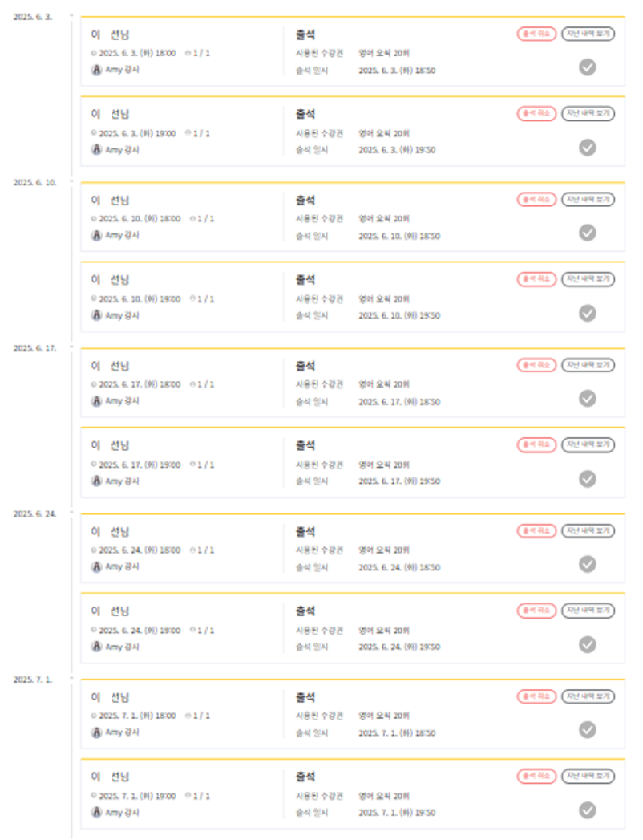The image size is (643, 840).
Task: Open 지난 내역 보기 on June 24 19:00 card
Action: tap(588, 611)
